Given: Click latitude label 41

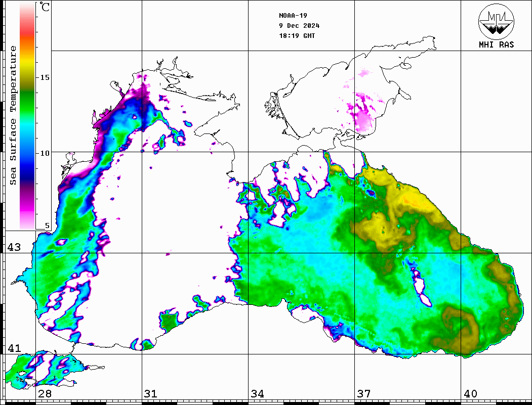Looking at the screenshot, I should click(14, 348).
